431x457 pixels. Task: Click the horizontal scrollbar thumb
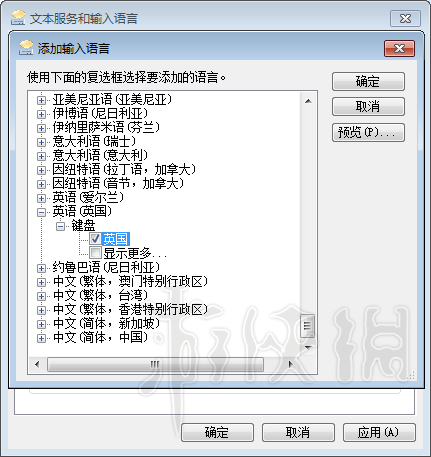tap(155, 364)
